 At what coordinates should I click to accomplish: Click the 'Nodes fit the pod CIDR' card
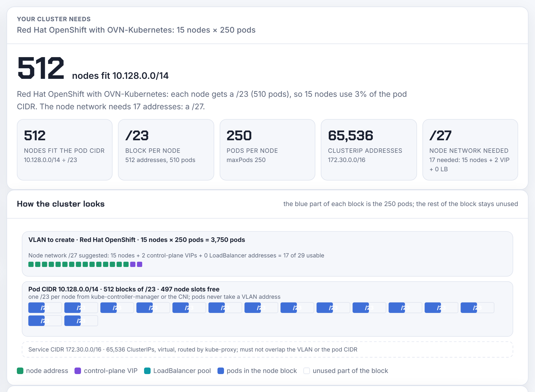[65, 150]
